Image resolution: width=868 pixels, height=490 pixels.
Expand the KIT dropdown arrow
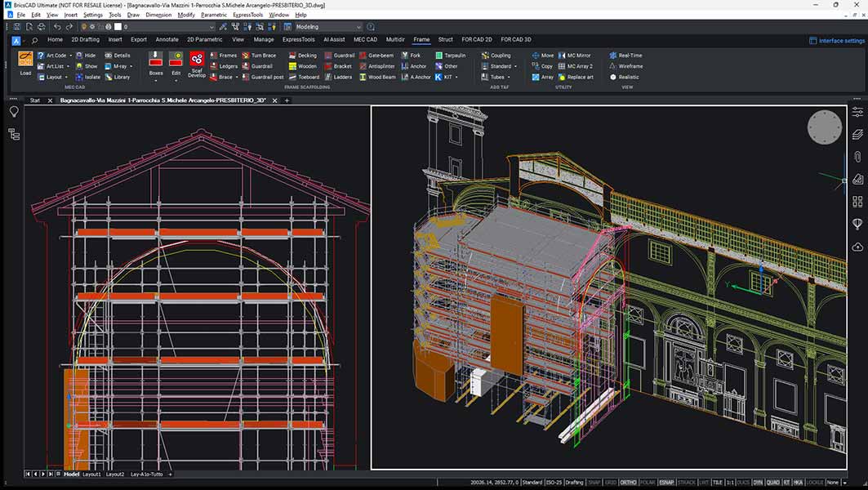456,77
